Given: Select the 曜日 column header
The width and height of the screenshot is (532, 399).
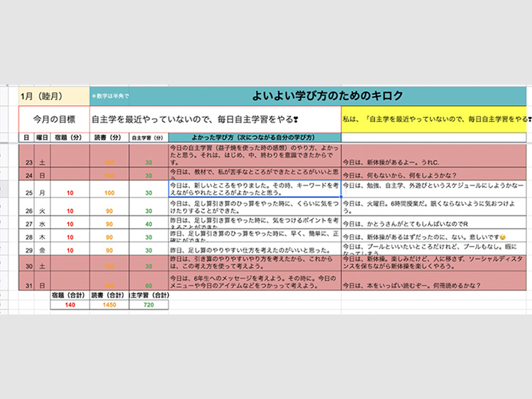Looking at the screenshot, I should (42, 138).
